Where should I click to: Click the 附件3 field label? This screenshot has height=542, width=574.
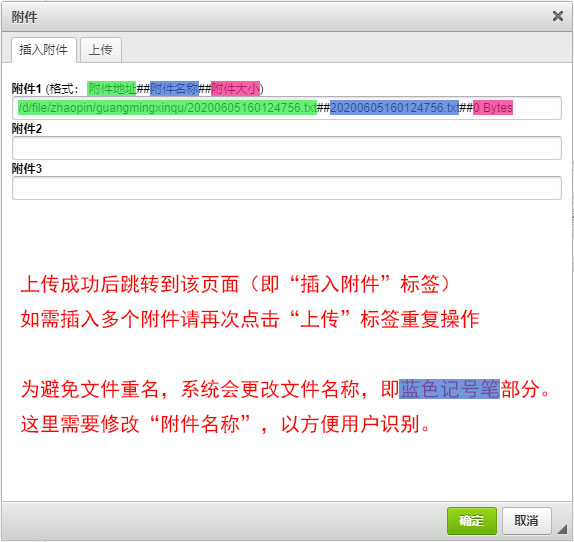coord(27,169)
